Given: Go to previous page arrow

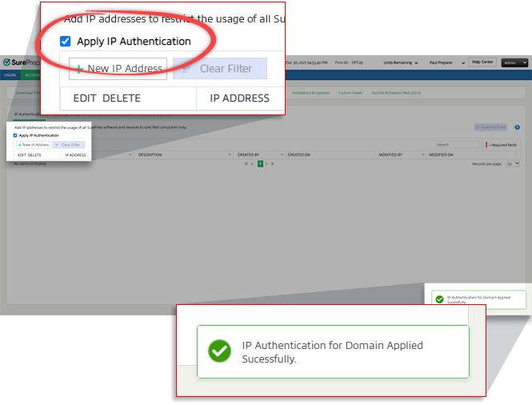Looking at the screenshot, I should point(252,163).
